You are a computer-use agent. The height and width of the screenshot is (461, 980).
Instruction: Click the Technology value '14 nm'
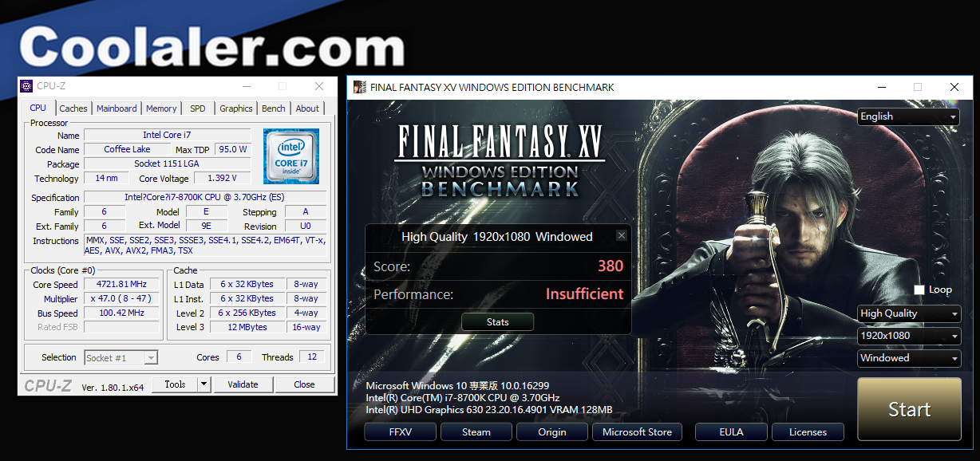click(x=106, y=178)
